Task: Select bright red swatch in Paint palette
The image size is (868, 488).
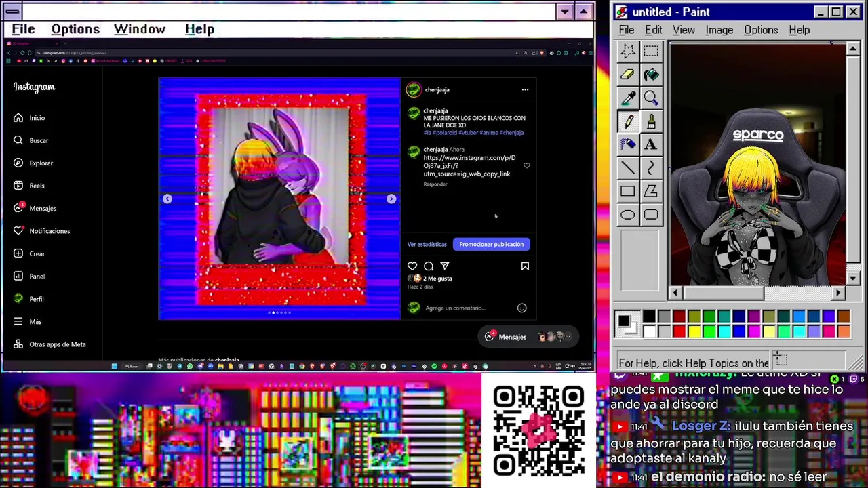Action: (x=679, y=331)
